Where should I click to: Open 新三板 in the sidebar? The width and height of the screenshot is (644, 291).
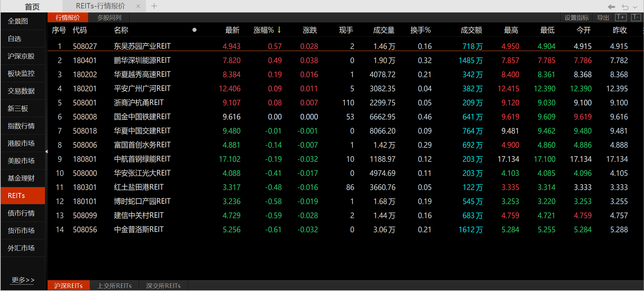point(23,108)
